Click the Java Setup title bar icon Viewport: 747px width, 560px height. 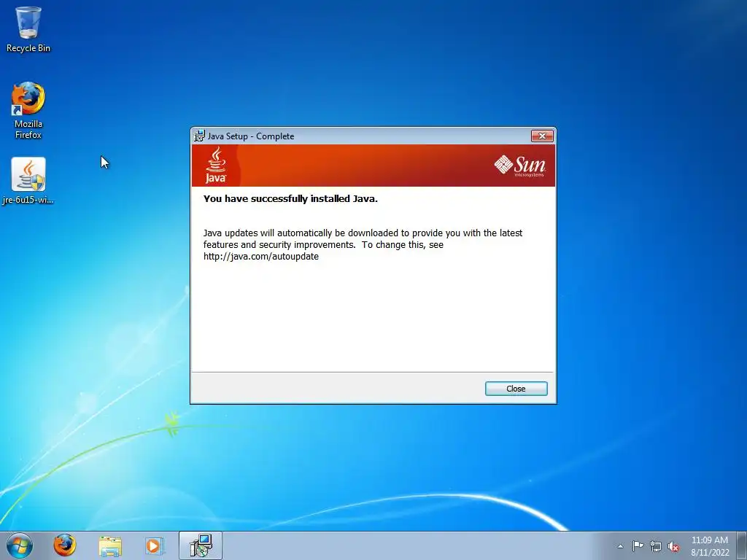click(199, 136)
